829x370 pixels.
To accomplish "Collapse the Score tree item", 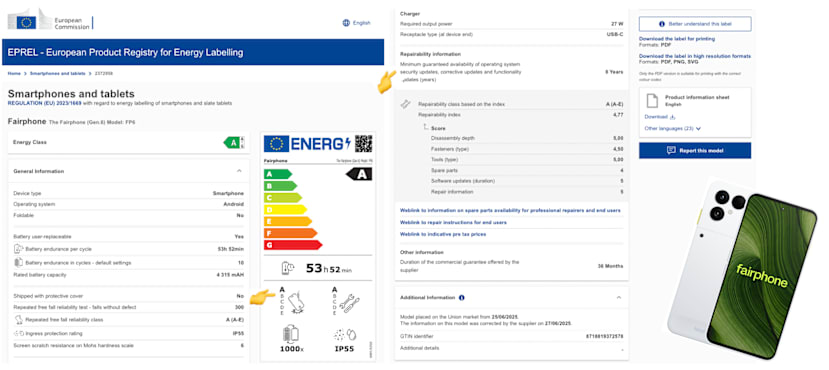I will [426, 127].
